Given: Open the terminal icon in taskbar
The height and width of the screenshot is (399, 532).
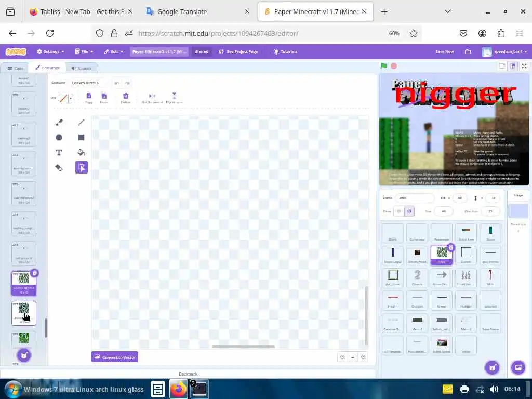Looking at the screenshot, I should click(x=199, y=389).
